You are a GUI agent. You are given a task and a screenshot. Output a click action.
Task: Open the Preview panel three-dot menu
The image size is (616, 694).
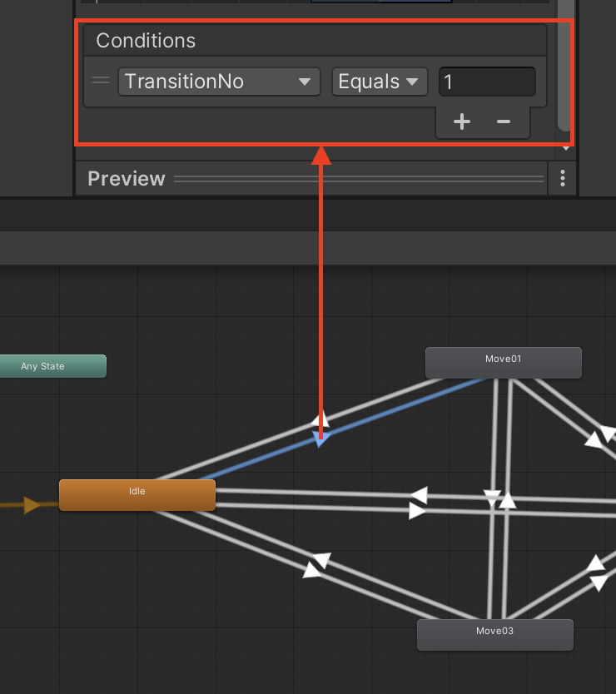click(x=563, y=178)
